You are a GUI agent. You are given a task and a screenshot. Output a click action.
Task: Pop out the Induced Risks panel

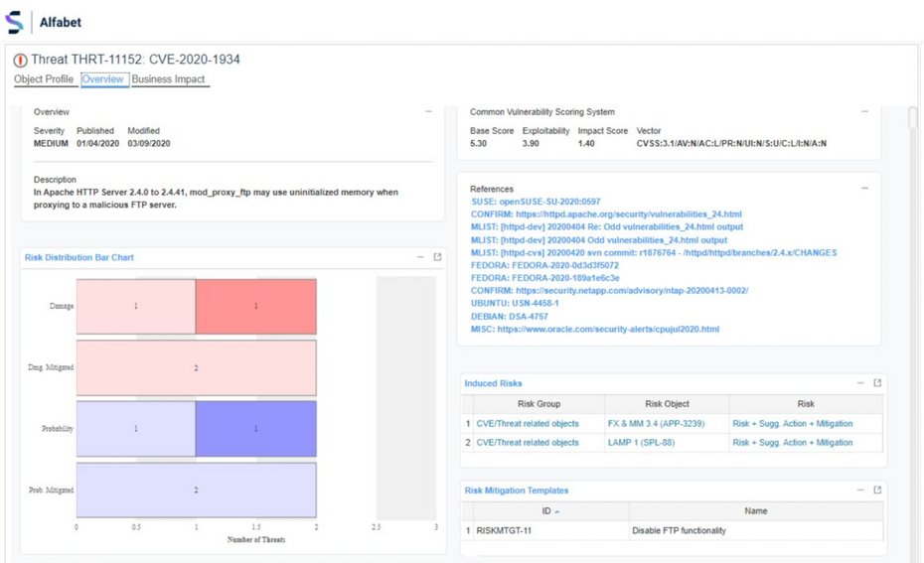tap(877, 383)
